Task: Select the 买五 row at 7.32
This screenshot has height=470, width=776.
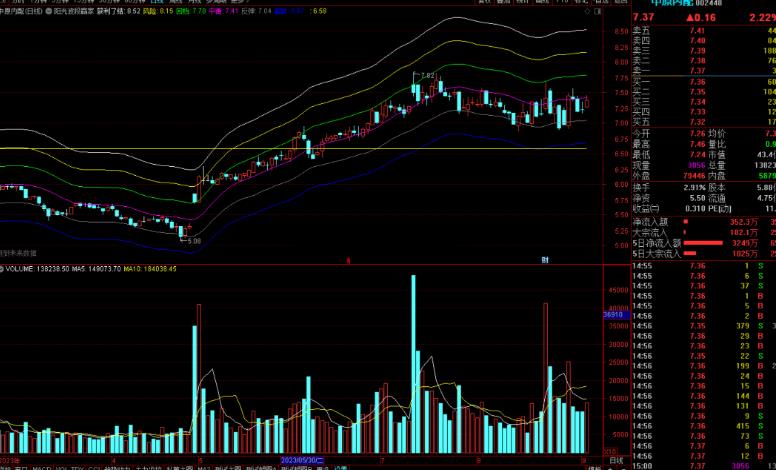Action: tap(704, 122)
